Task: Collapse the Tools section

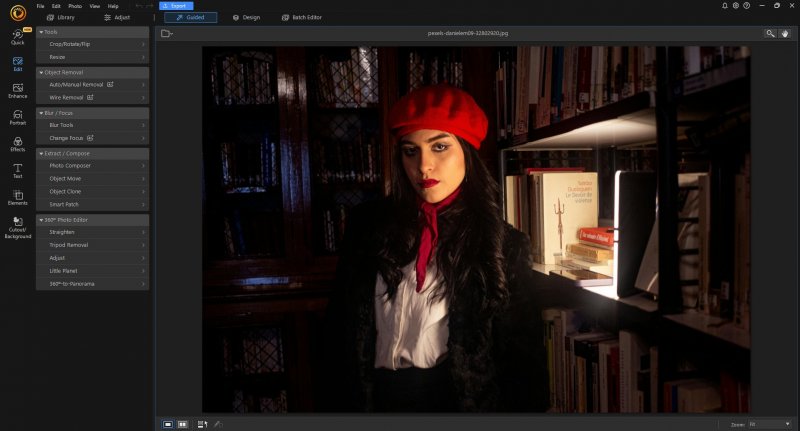Action: point(92,32)
